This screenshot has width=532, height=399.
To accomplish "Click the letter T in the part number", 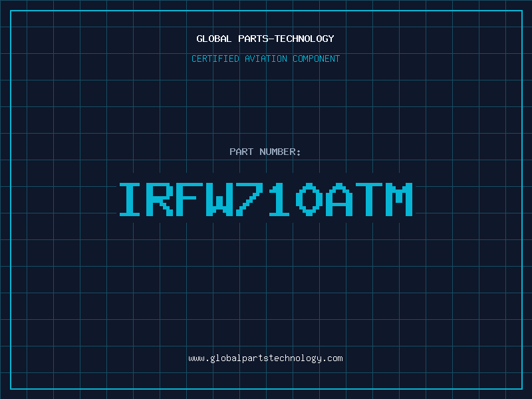I will click(370, 199).
